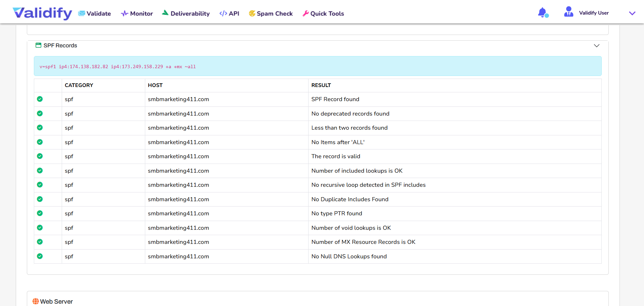Open the Validify User dropdown arrow
Viewport: 644px width, 306px height.
click(x=632, y=13)
